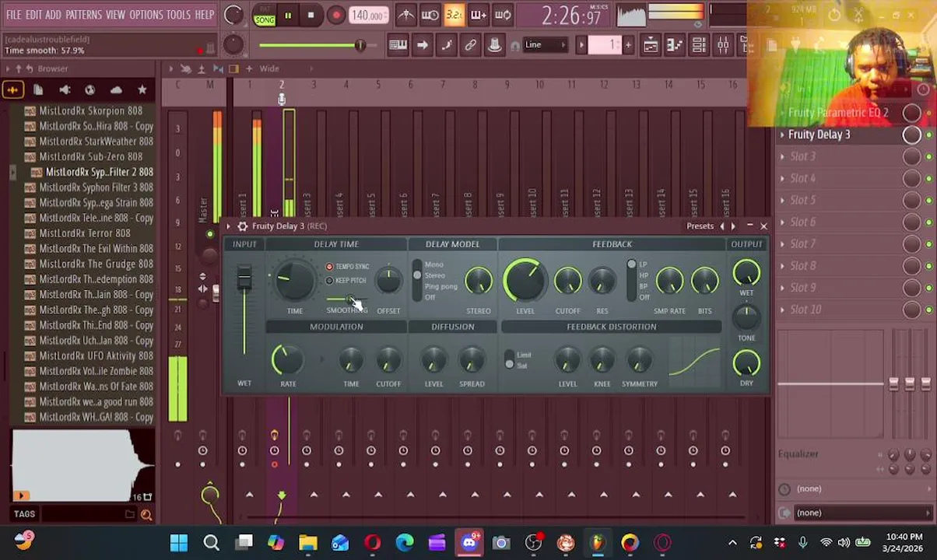Toggle Fruity Parametric EQ 2 enable knob

pyautogui.click(x=911, y=113)
